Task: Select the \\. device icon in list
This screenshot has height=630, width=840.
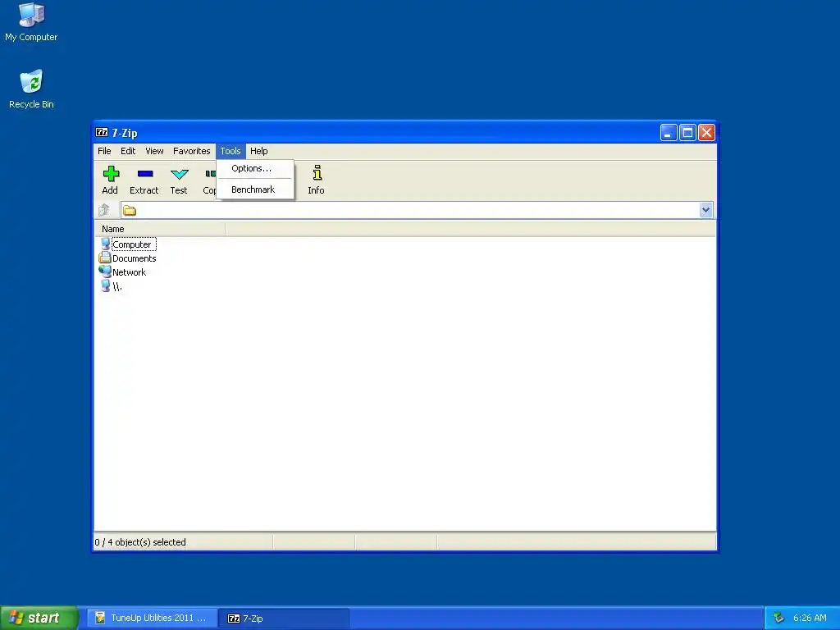Action: 105,286
